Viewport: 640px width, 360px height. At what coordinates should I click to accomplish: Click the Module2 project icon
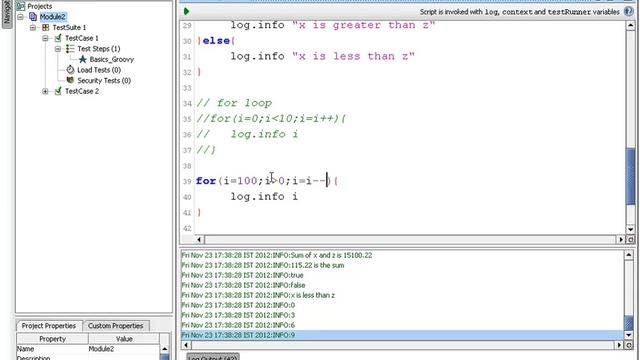click(33, 17)
